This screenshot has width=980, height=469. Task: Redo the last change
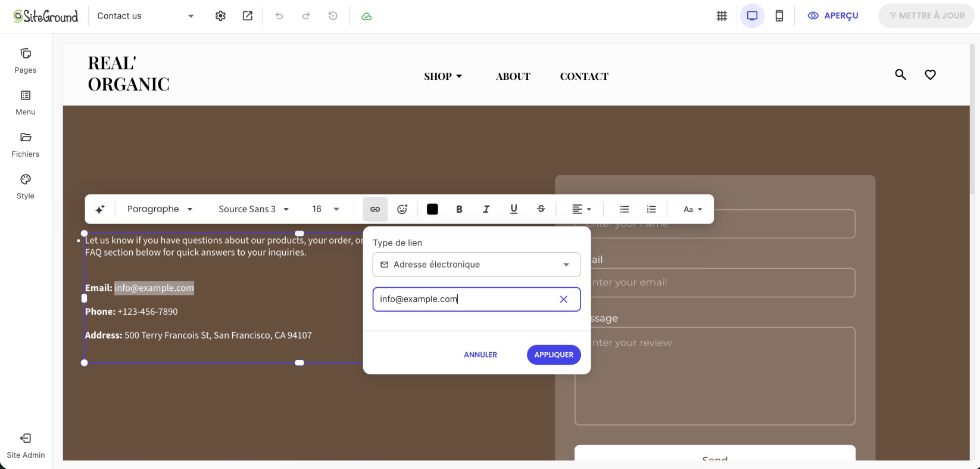(x=306, y=16)
